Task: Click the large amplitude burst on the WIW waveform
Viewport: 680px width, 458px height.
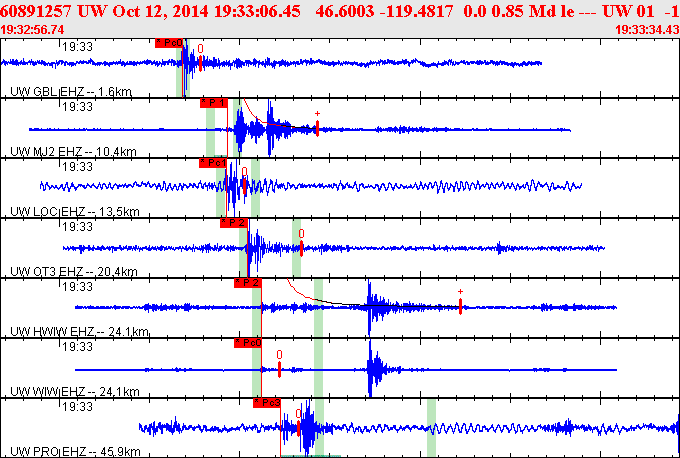Action: click(x=374, y=370)
